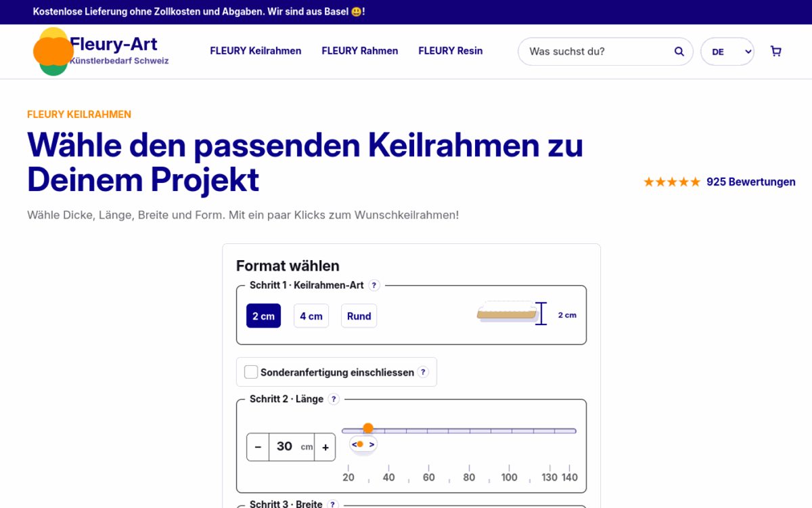Click the orange length slider handle
812x508 pixels.
coord(368,428)
